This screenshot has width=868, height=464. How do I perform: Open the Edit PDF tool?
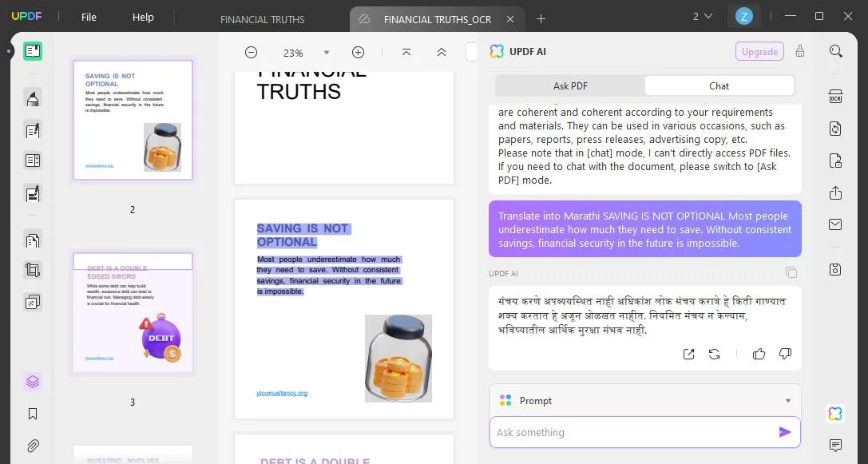click(x=33, y=131)
